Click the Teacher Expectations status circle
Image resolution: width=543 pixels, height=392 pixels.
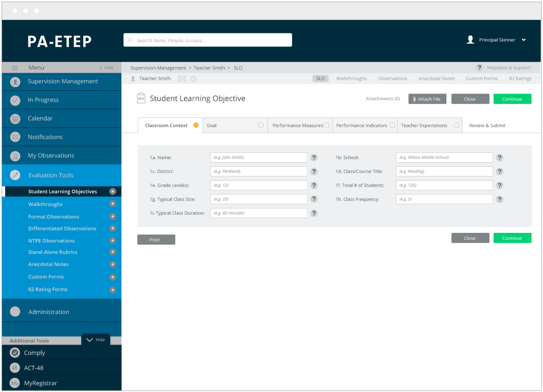pos(456,125)
